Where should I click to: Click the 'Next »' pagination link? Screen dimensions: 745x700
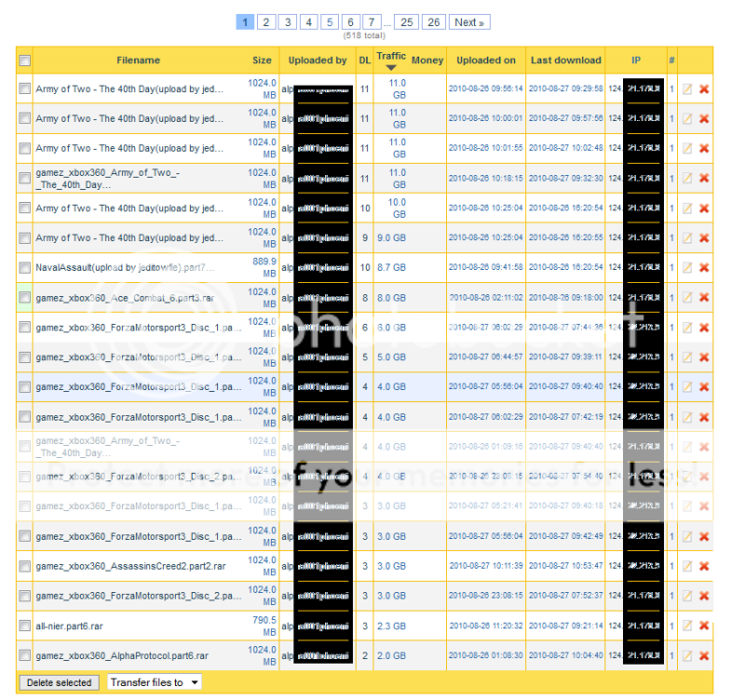click(x=469, y=22)
